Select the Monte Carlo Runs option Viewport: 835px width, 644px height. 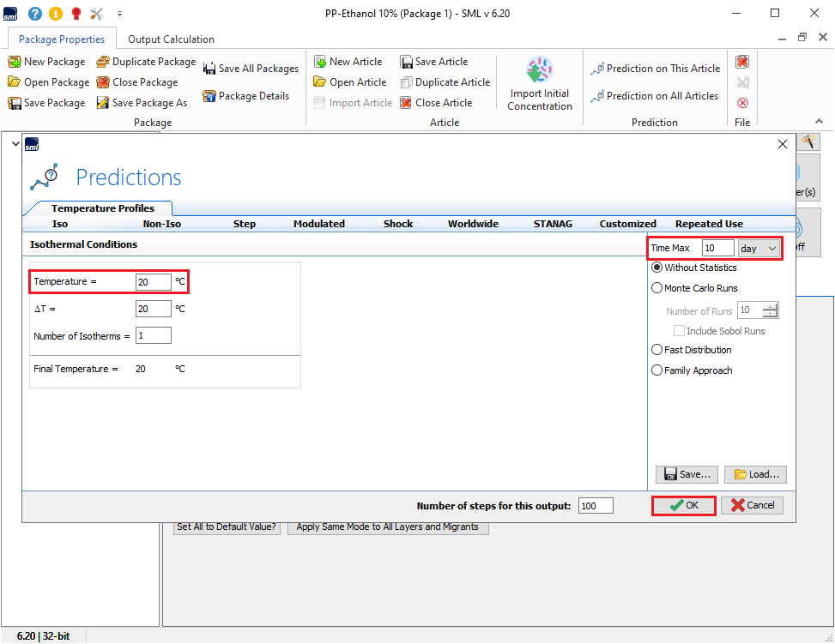click(x=657, y=288)
